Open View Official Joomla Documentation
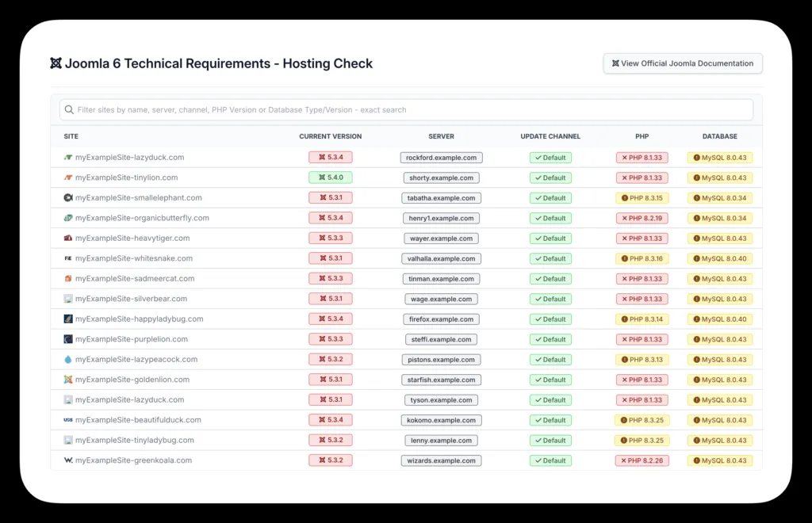 coord(683,63)
